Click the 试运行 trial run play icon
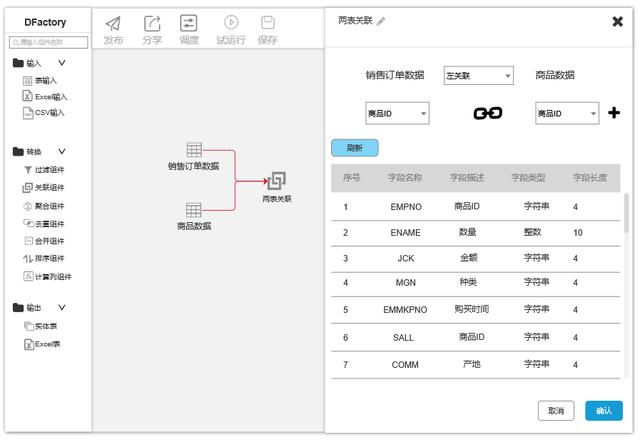 [231, 22]
